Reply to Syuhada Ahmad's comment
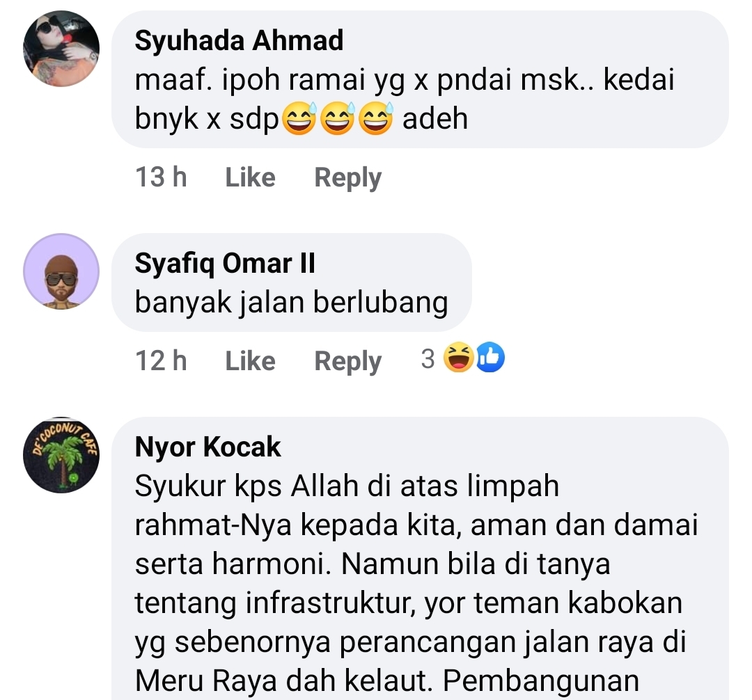Screen dimensions: 752x700 coord(347,177)
